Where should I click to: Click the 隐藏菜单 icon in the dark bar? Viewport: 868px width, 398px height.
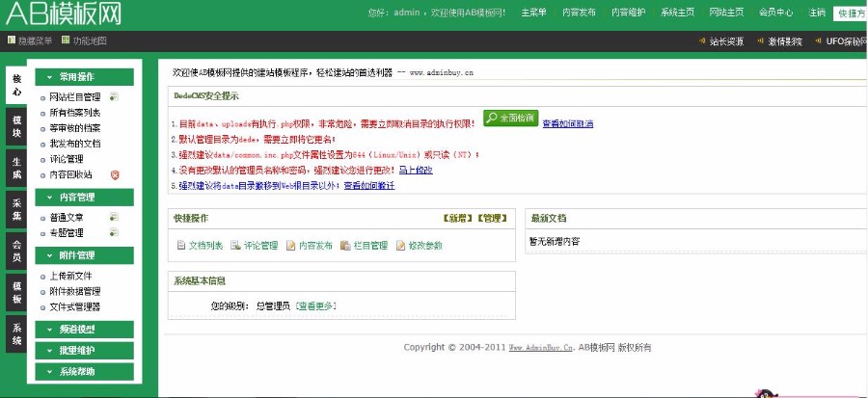pos(11,40)
